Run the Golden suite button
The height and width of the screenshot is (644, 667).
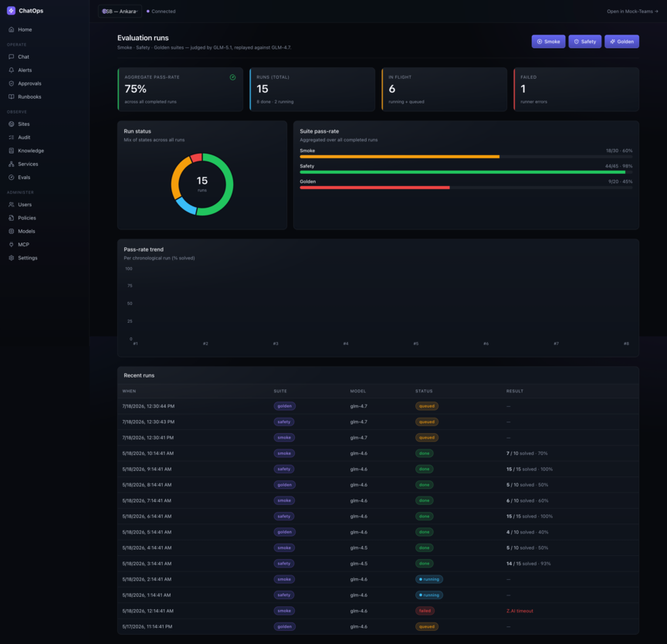pyautogui.click(x=621, y=41)
